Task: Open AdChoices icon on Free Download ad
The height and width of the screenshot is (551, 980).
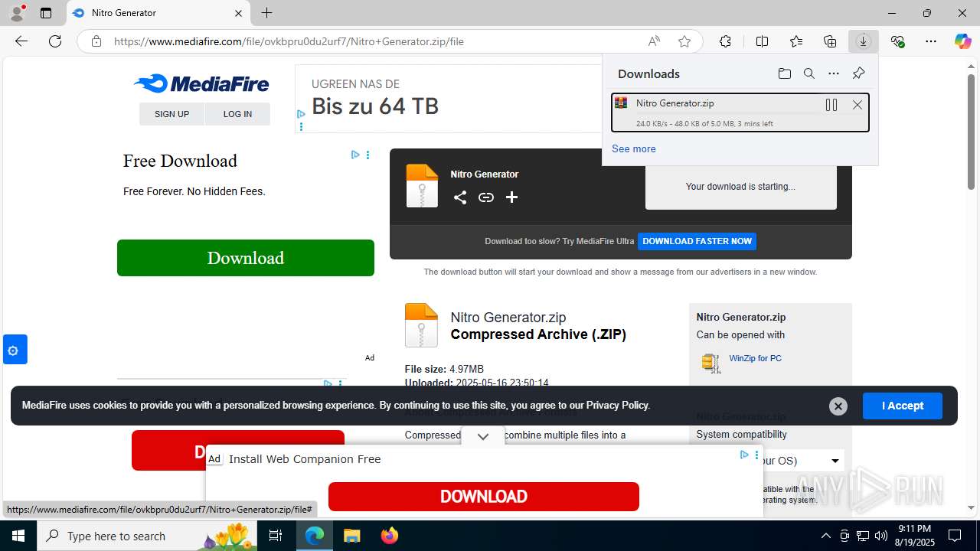Action: tap(355, 155)
